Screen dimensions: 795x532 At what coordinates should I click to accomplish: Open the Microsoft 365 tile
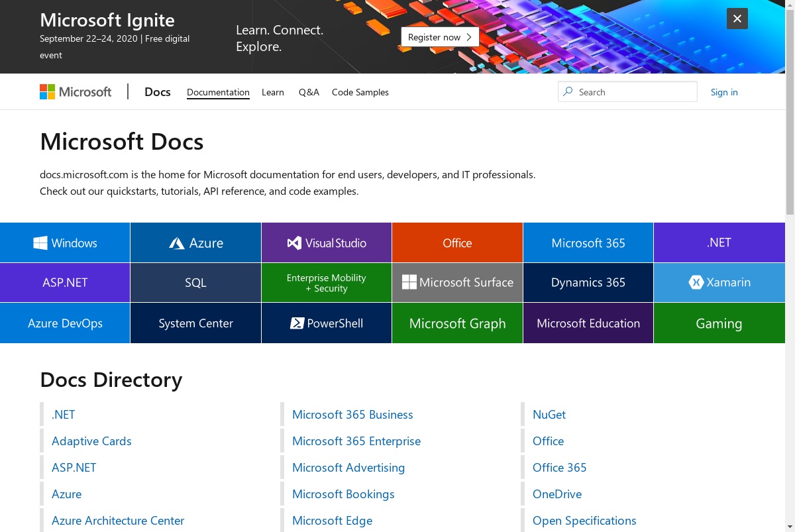[x=588, y=242]
